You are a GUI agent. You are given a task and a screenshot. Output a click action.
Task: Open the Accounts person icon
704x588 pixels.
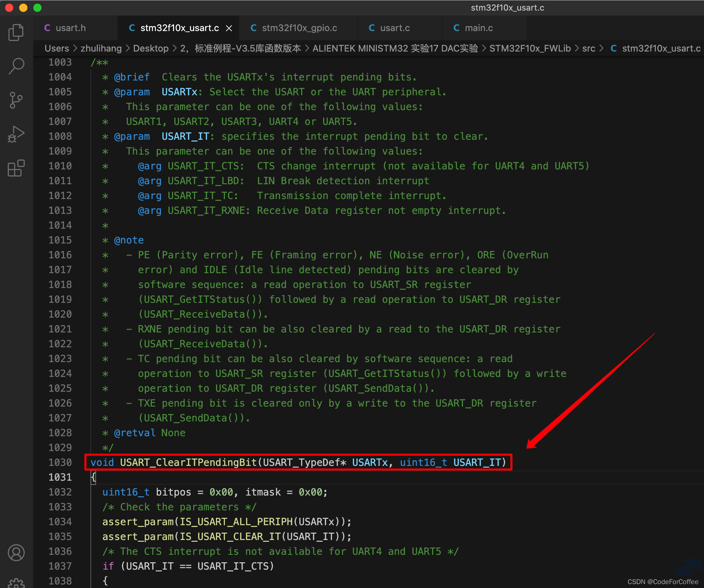(x=16, y=553)
